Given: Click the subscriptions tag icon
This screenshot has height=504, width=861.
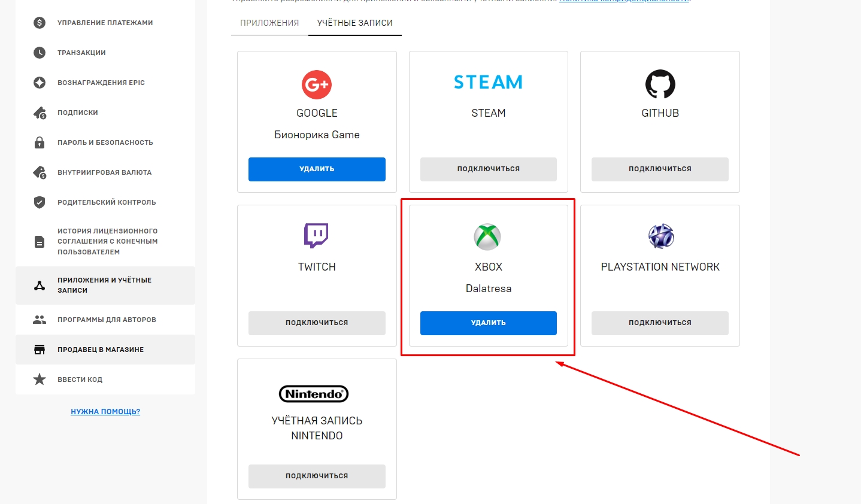Looking at the screenshot, I should [x=40, y=113].
